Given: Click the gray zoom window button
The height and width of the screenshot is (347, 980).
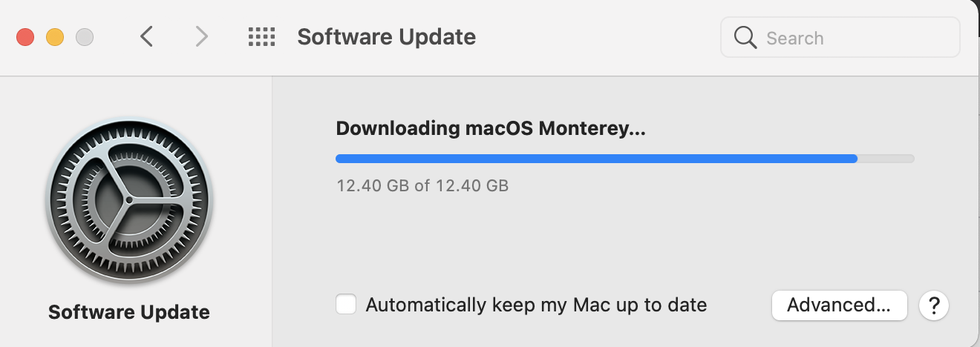Looking at the screenshot, I should 85,36.
